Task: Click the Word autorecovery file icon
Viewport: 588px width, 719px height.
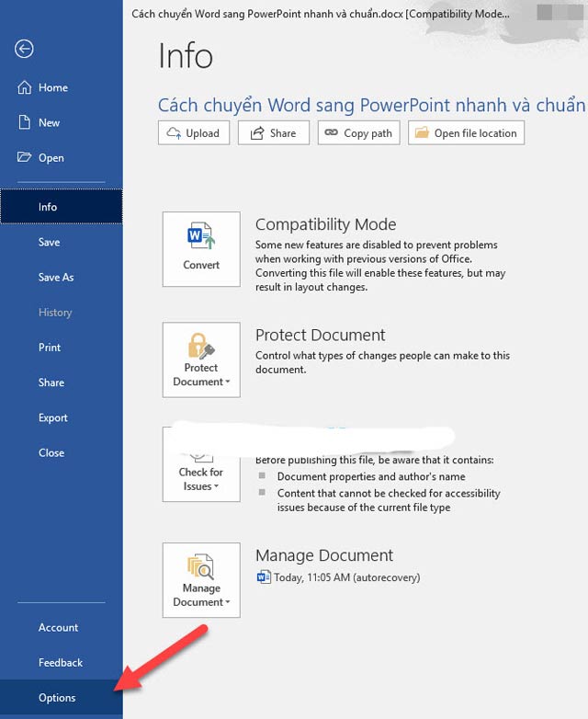Action: point(264,576)
